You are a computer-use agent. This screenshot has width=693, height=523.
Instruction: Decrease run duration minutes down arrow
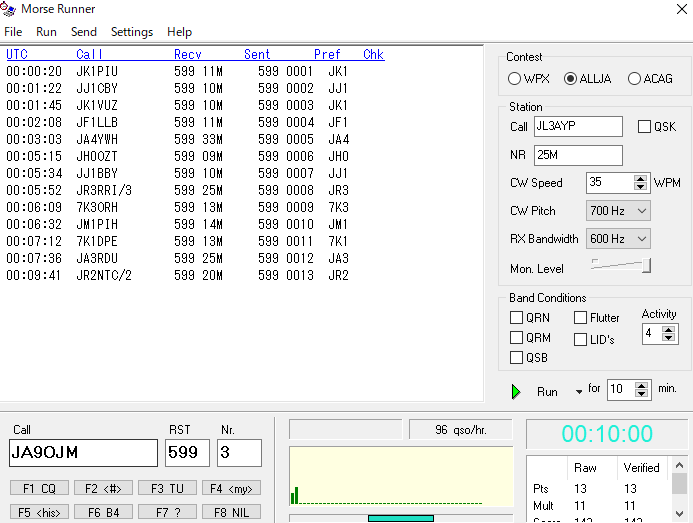click(641, 393)
